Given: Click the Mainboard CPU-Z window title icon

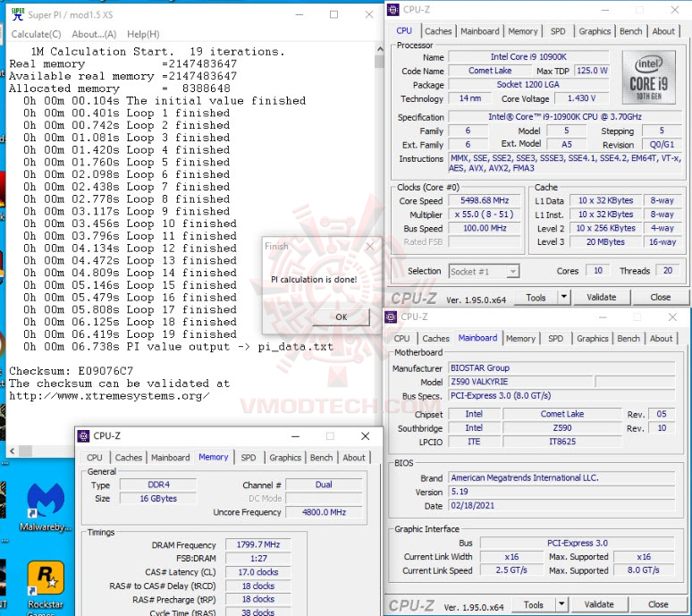Looking at the screenshot, I should pyautogui.click(x=391, y=316).
